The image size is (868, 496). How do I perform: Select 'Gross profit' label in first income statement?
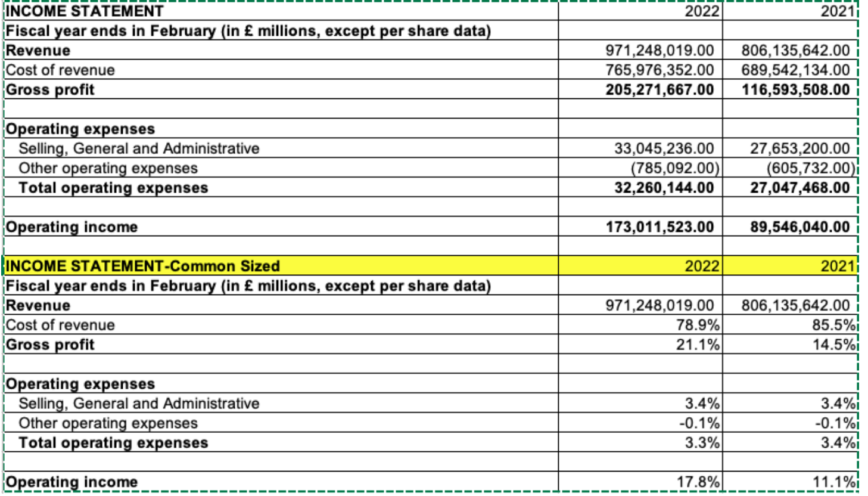point(50,89)
